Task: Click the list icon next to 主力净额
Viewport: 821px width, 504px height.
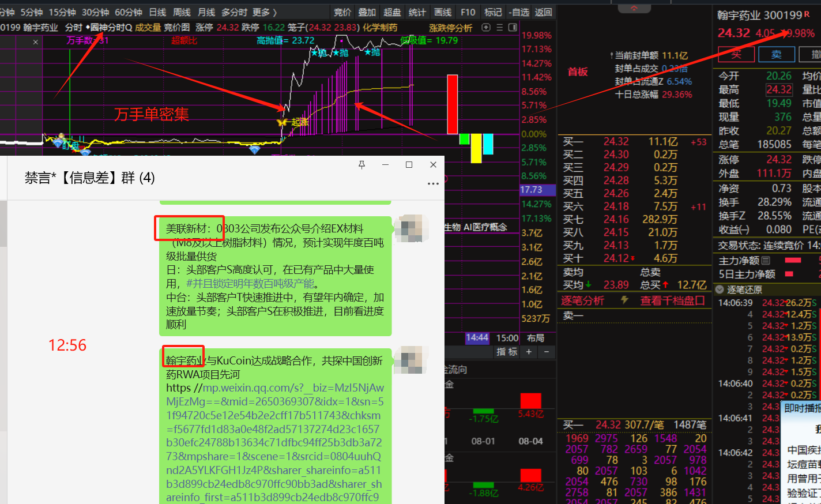Action: coord(766,261)
